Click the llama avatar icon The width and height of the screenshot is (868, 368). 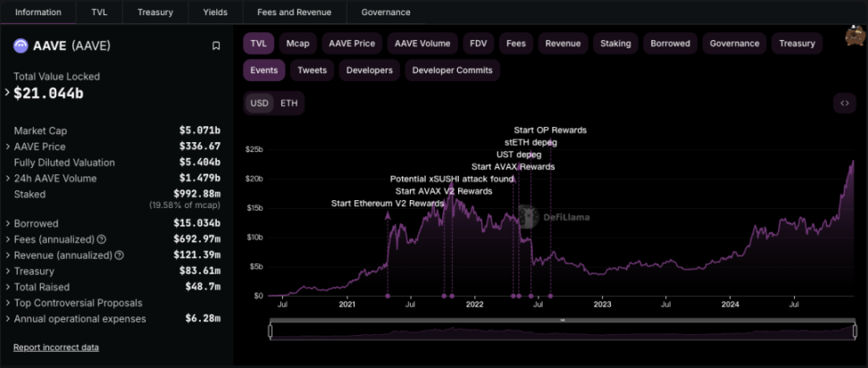click(x=855, y=38)
